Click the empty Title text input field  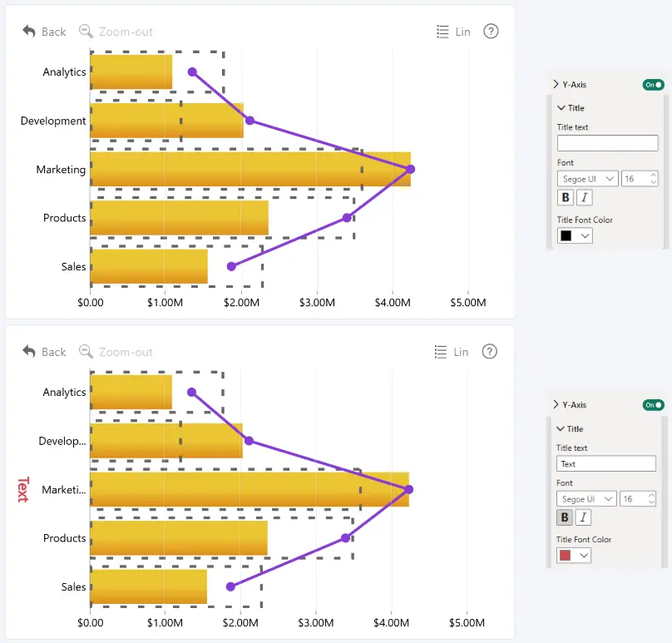[x=608, y=143]
